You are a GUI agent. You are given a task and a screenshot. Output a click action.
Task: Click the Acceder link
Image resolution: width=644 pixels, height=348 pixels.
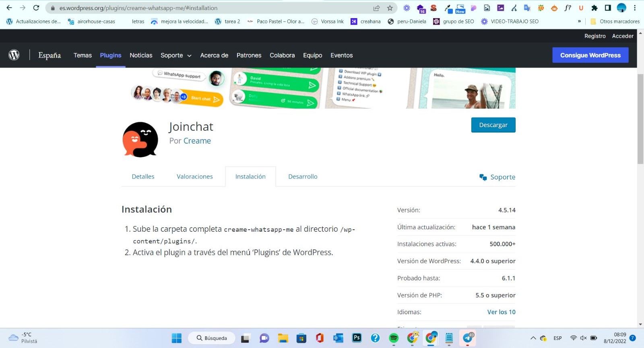(x=623, y=36)
